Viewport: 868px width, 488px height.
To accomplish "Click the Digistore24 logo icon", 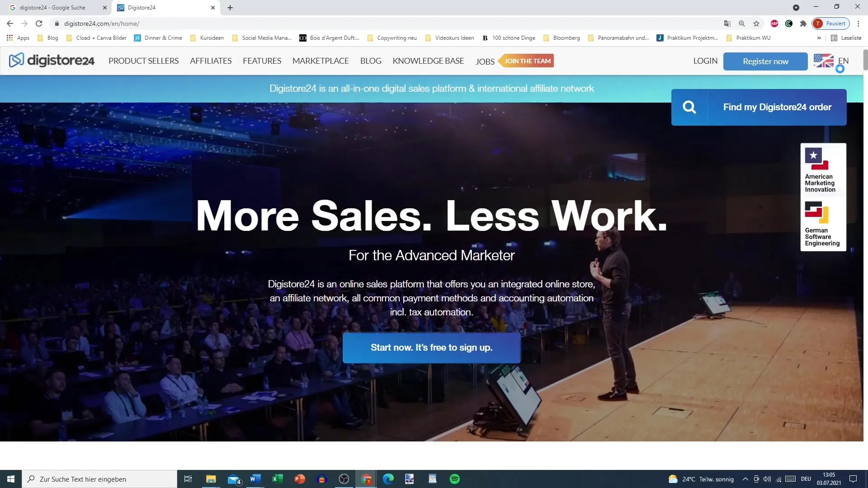I will point(16,60).
